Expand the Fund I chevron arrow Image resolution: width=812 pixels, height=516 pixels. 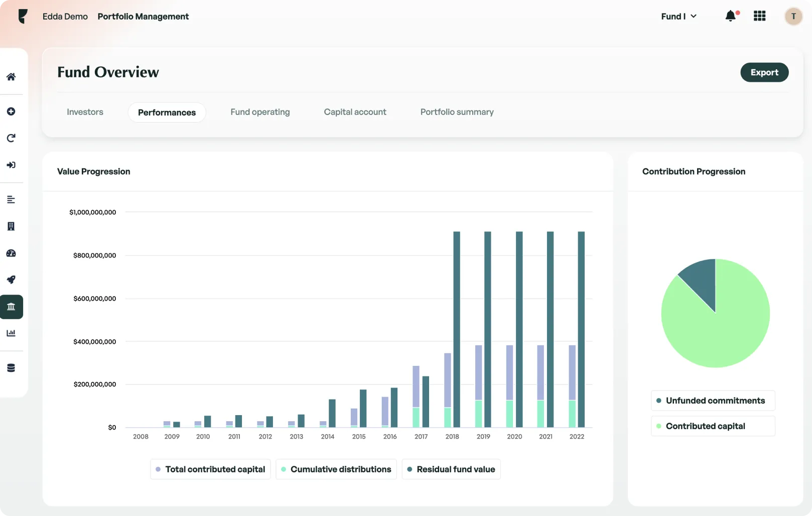(x=694, y=16)
